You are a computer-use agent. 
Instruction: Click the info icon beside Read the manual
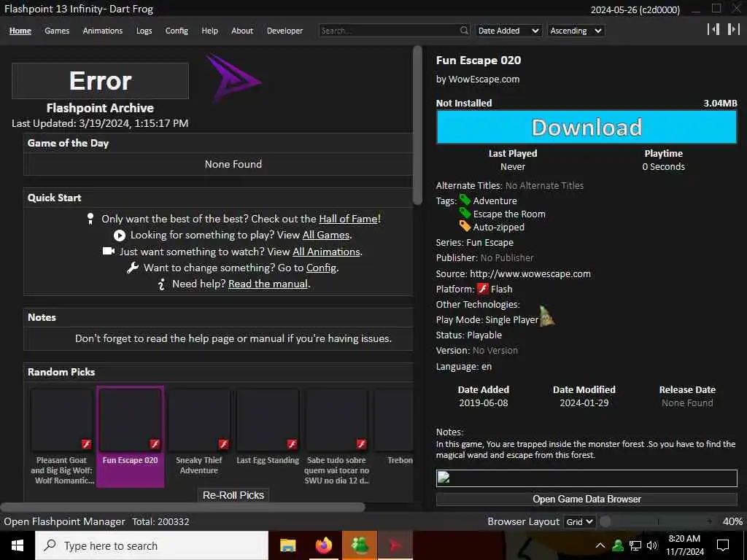(x=162, y=284)
